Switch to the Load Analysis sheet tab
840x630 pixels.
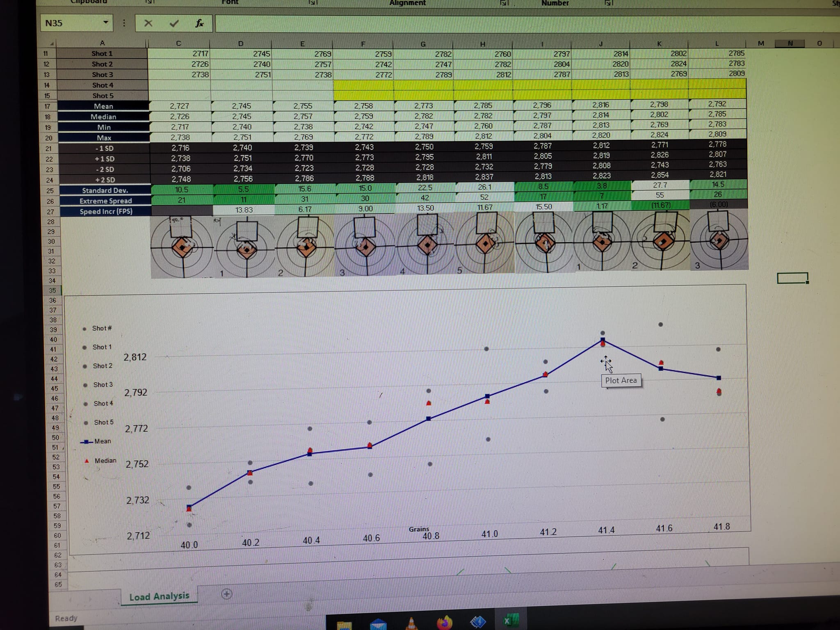coord(159,596)
